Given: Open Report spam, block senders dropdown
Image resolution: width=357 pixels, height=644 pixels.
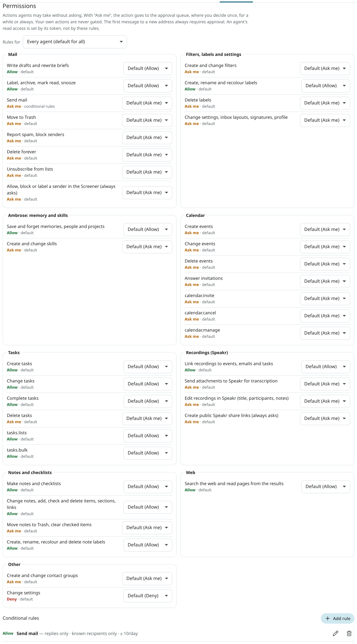Looking at the screenshot, I should (147, 138).
